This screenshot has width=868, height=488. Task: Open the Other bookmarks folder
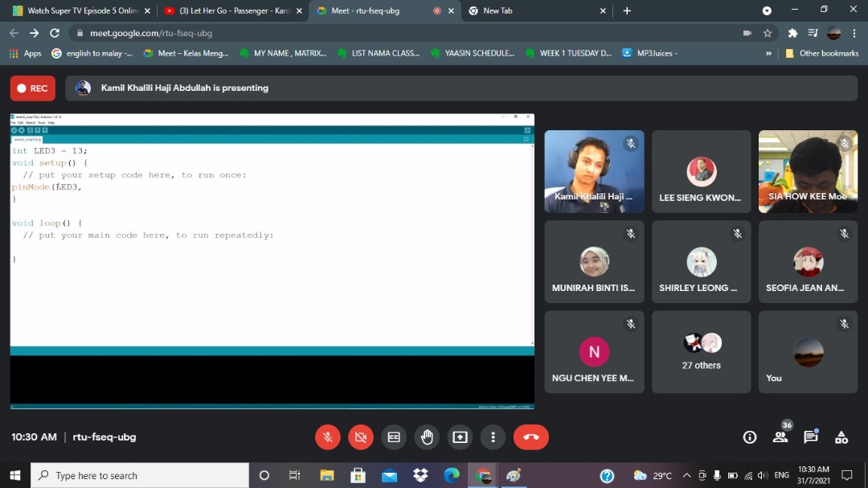(x=821, y=53)
